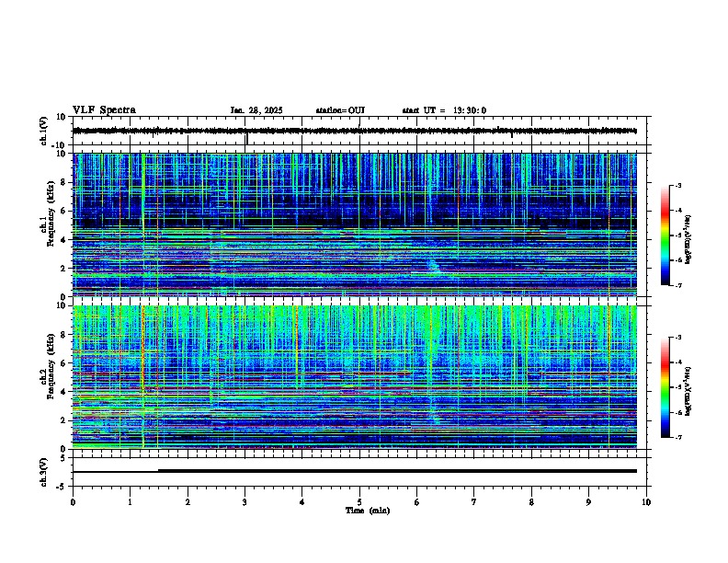Image resolution: width=728 pixels, height=563 pixels.
Task: Click time axis tick label "8"
Action: click(x=531, y=502)
